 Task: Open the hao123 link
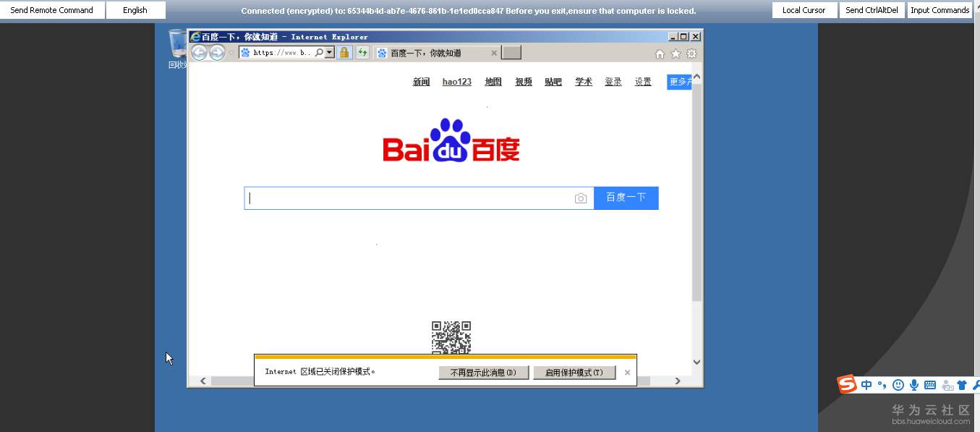[x=456, y=82]
